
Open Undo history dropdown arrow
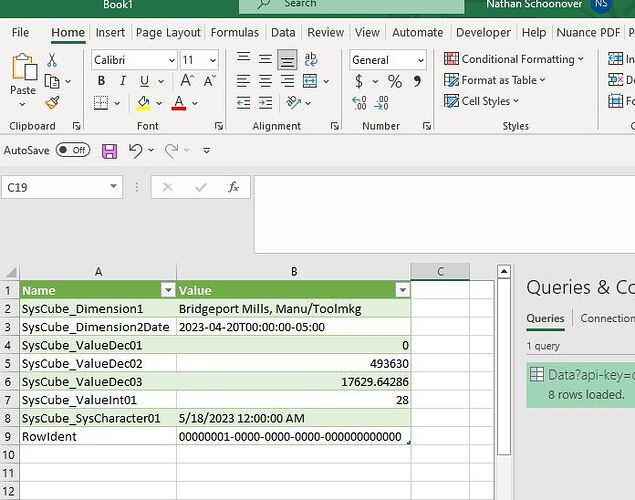(x=151, y=150)
